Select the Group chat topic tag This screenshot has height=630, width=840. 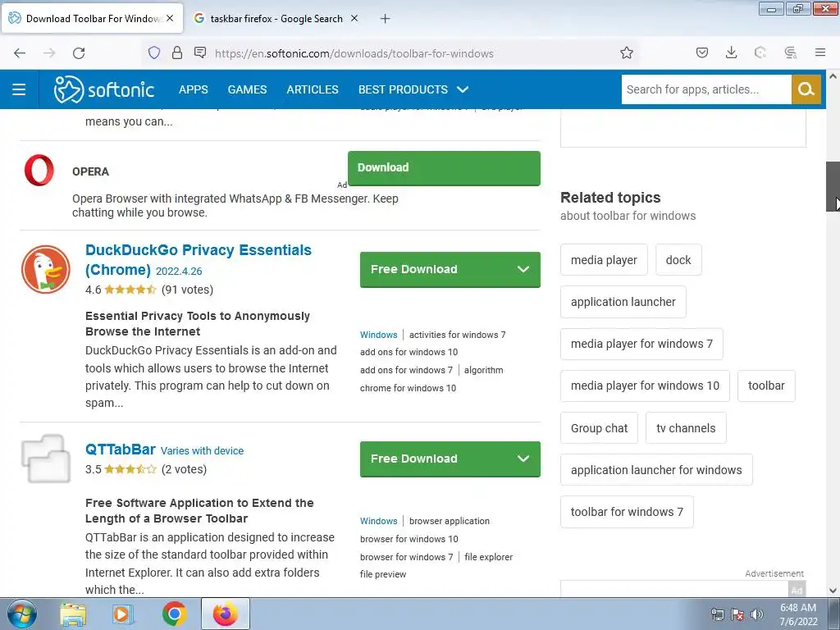point(599,428)
